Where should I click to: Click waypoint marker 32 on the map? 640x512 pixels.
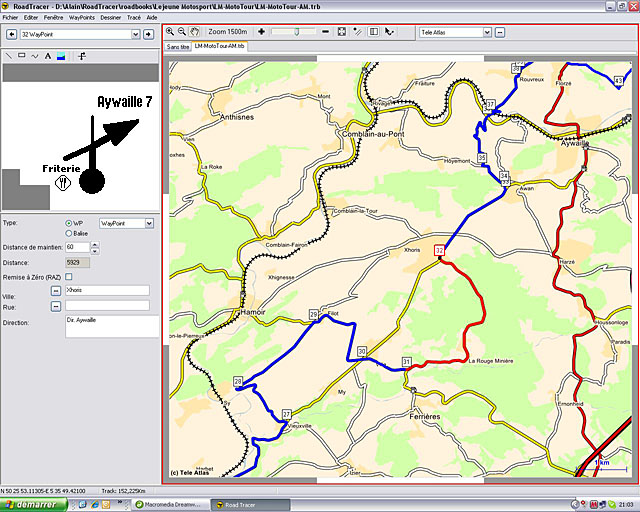pyautogui.click(x=439, y=250)
